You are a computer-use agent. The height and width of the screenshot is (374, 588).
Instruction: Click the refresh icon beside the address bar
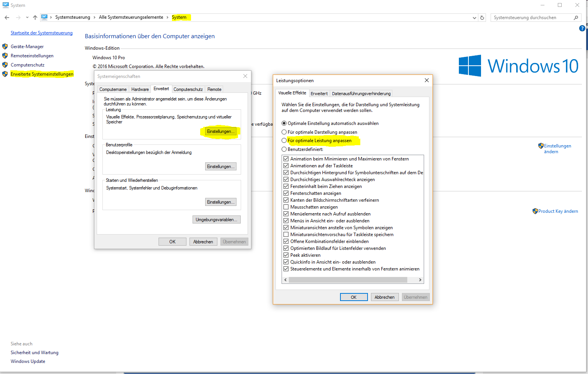pyautogui.click(x=482, y=18)
